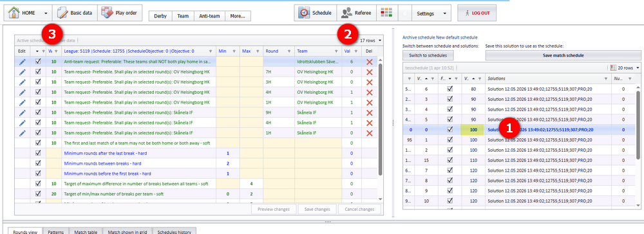This screenshot has width=644, height=234.
Task: Switch to the Patterns tab
Action: click(x=55, y=231)
